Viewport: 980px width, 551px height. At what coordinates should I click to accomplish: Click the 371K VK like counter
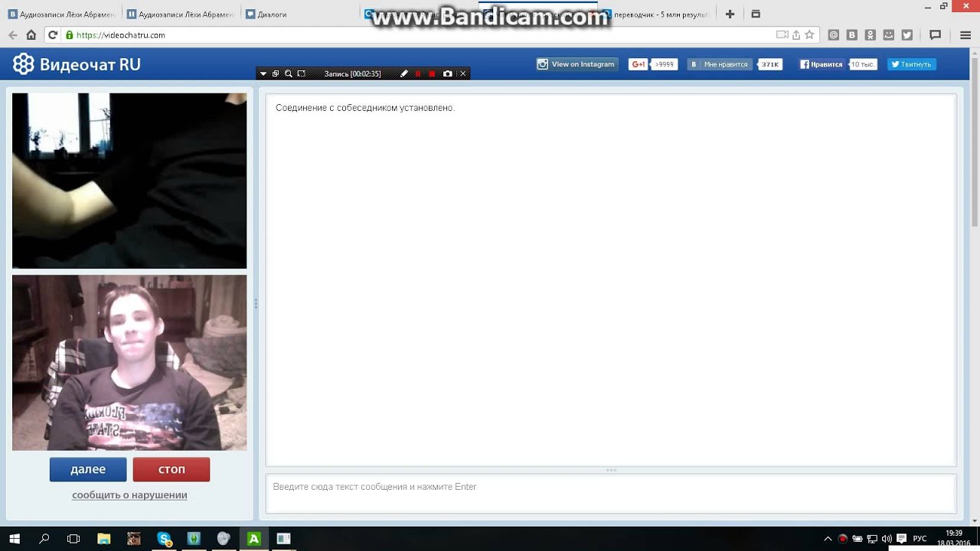tap(770, 64)
